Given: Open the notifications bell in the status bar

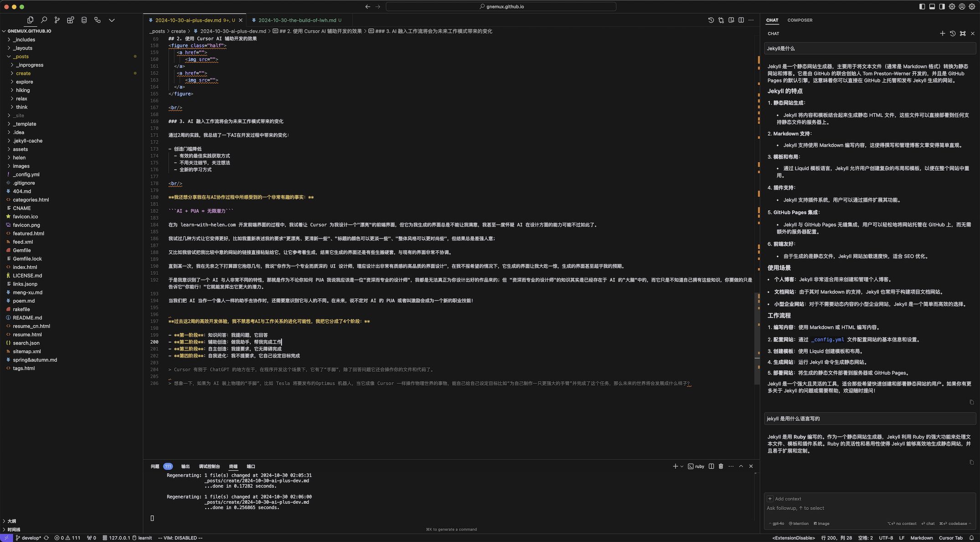Looking at the screenshot, I should point(971,538).
